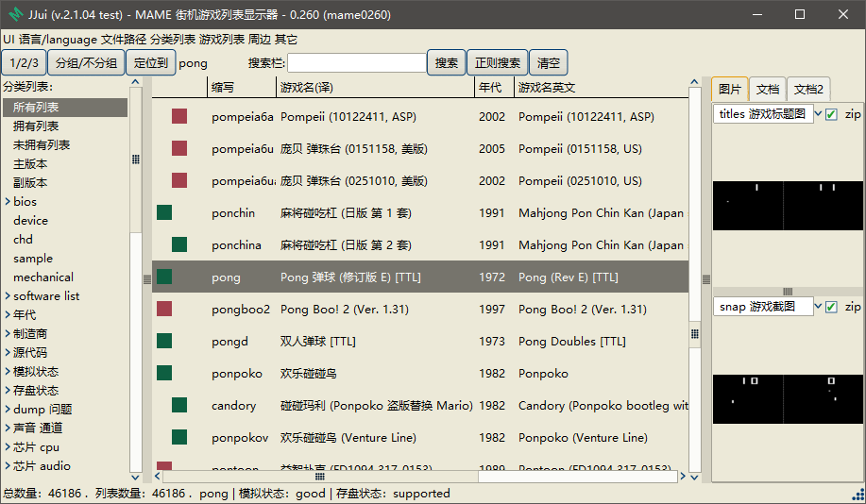Select 主版本 in category list
The image size is (866, 504).
point(65,164)
